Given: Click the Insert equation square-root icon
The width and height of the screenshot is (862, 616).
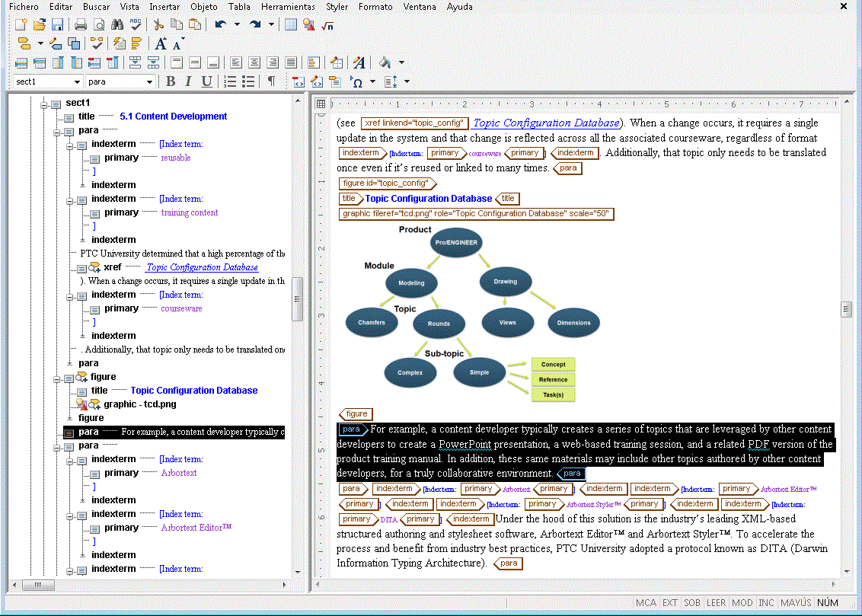Looking at the screenshot, I should 327,25.
